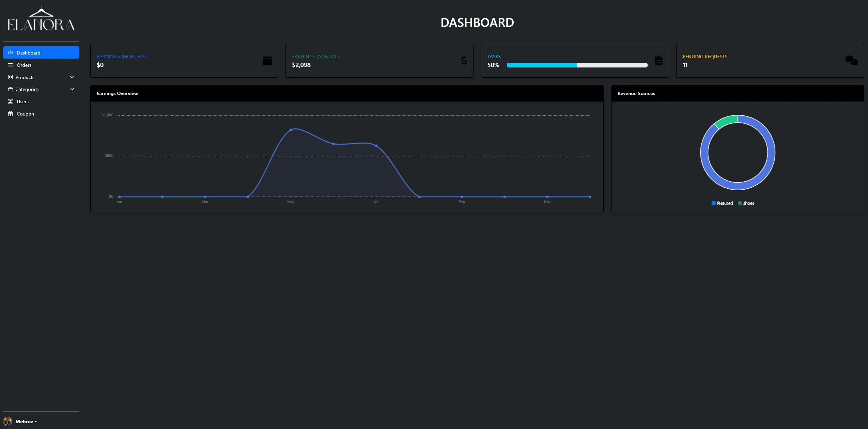Viewport: 868px width, 429px height.
Task: Open the Mehroz user dropdown
Action: 25,422
